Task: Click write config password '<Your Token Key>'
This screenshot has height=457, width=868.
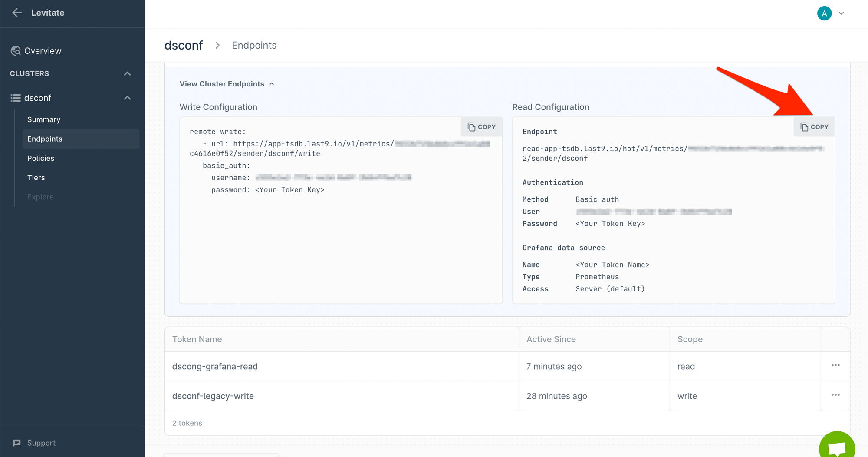Action: pos(289,190)
